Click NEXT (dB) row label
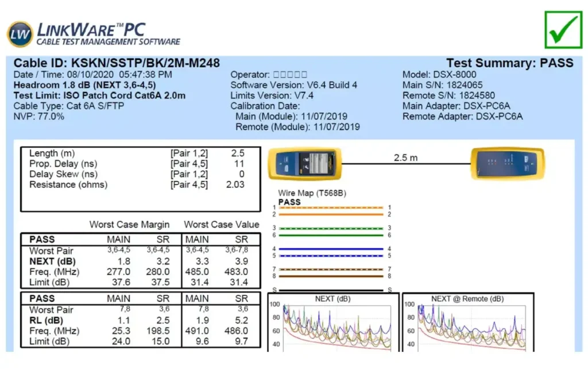This screenshot has width=588, height=369. pyautogui.click(x=52, y=262)
